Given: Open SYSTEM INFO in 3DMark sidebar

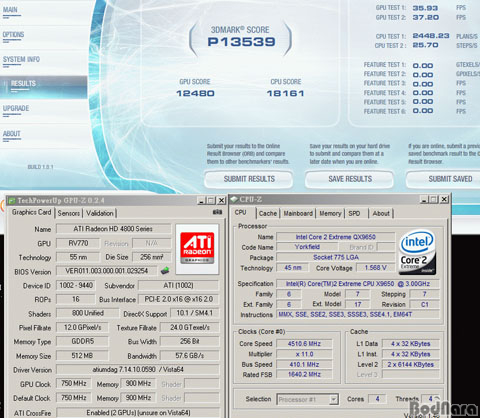Looking at the screenshot, I should [x=21, y=60].
